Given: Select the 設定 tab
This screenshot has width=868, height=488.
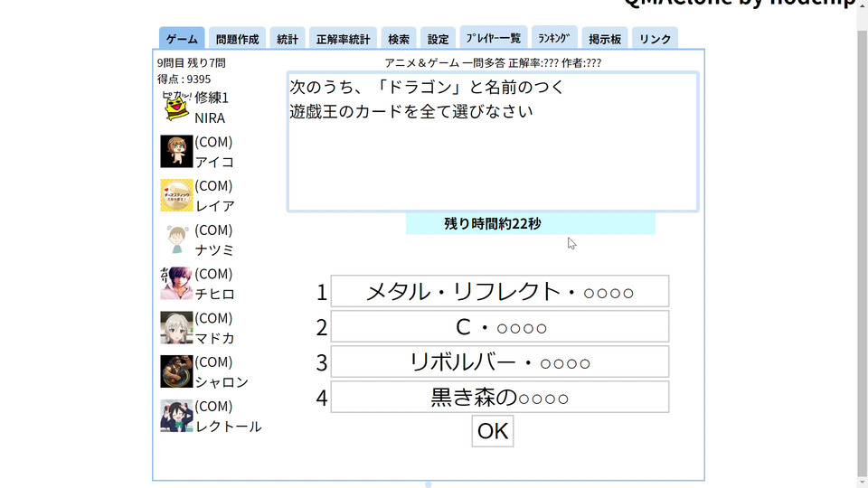Looking at the screenshot, I should click(x=438, y=39).
